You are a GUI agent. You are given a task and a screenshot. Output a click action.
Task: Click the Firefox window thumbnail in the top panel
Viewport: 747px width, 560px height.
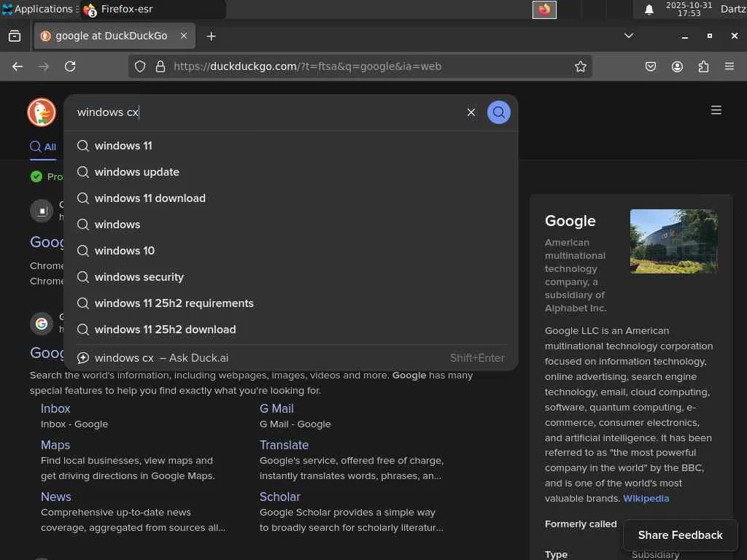544,9
